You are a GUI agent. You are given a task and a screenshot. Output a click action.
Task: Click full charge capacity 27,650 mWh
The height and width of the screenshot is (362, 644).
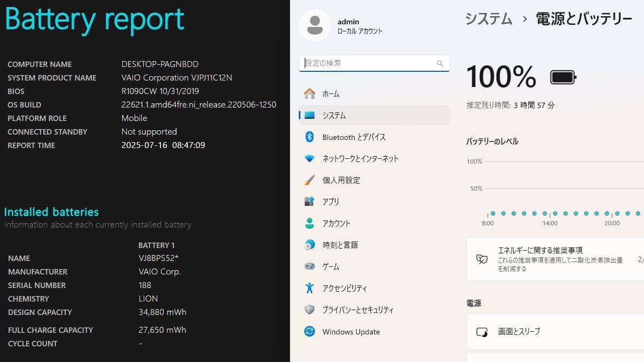[x=162, y=330]
